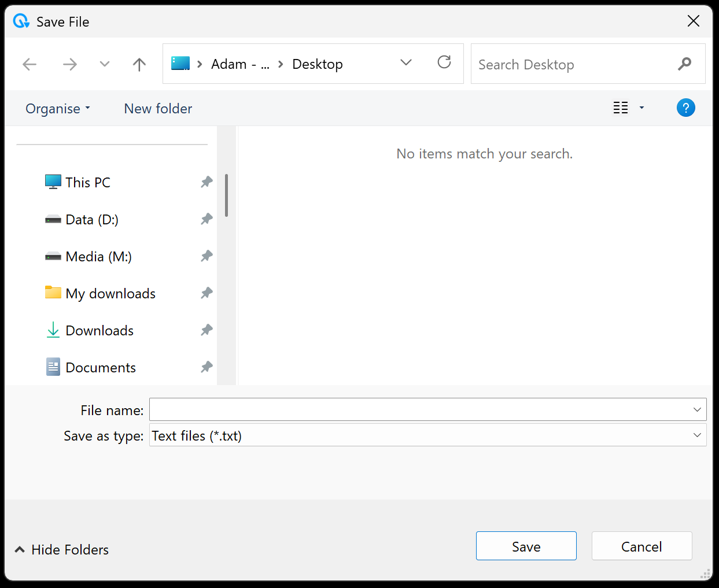Image resolution: width=719 pixels, height=588 pixels.
Task: Refresh the Desktop folder view
Action: (x=444, y=62)
